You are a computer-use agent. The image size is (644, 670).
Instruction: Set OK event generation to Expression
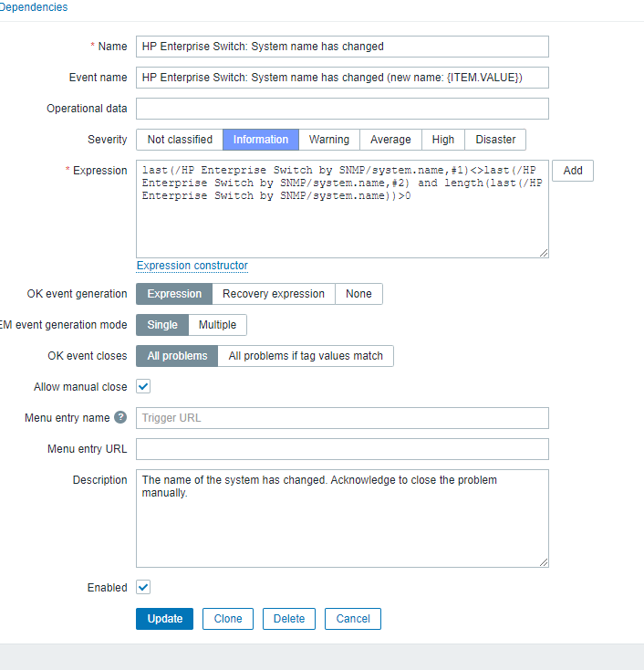coord(174,294)
